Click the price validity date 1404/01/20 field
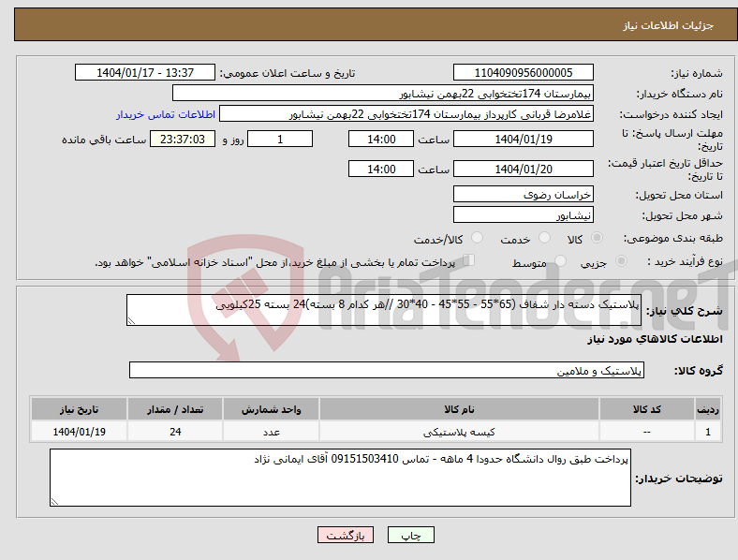The image size is (738, 560). (523, 169)
